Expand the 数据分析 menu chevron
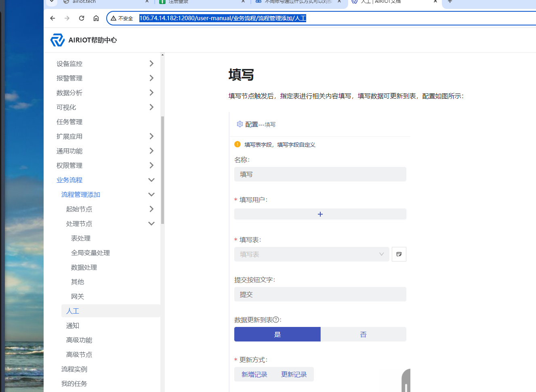536x392 pixels. tap(151, 93)
